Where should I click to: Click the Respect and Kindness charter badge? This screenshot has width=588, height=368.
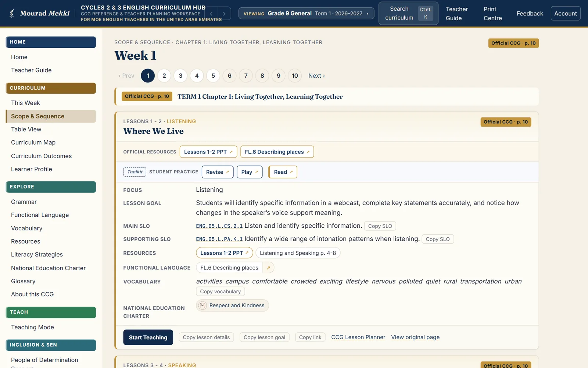(232, 305)
